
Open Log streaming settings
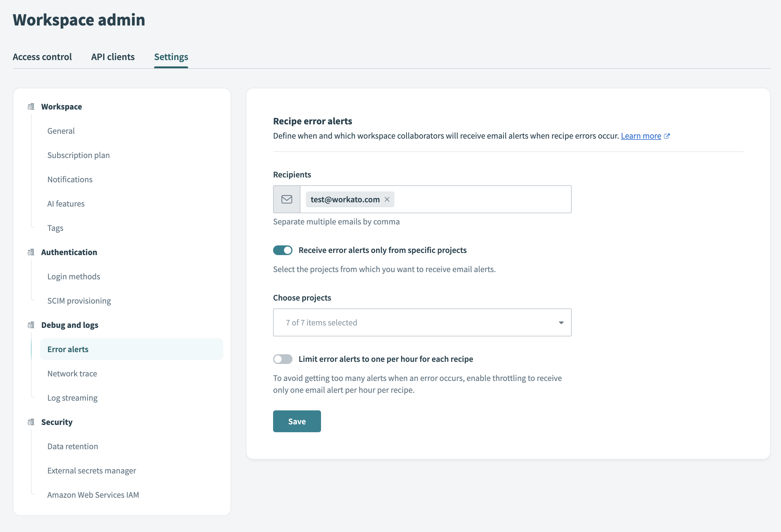(x=72, y=397)
